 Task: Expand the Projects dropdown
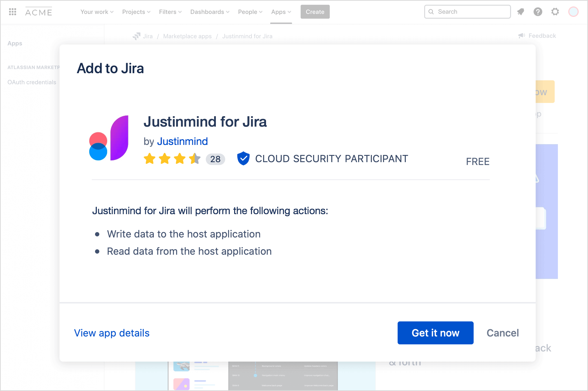coord(136,12)
